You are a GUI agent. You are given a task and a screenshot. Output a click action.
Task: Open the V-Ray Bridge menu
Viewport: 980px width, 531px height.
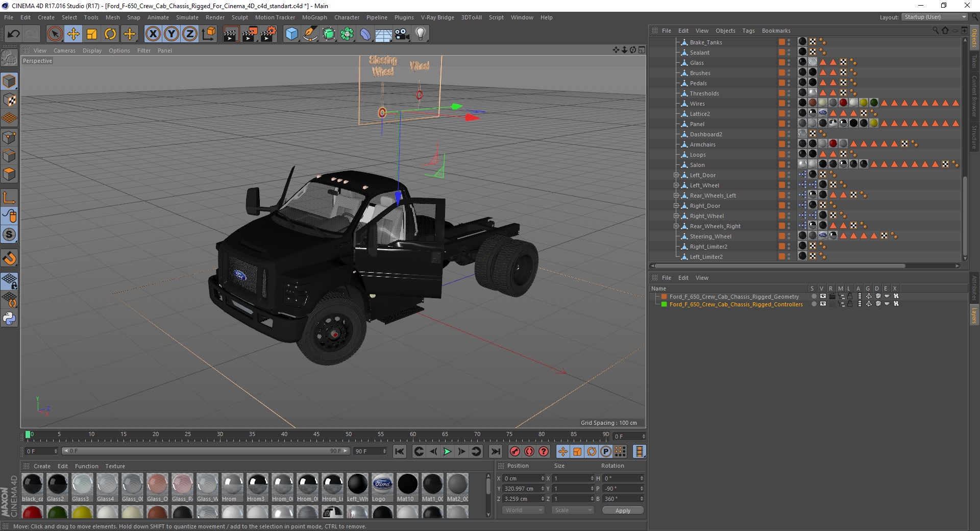point(437,17)
